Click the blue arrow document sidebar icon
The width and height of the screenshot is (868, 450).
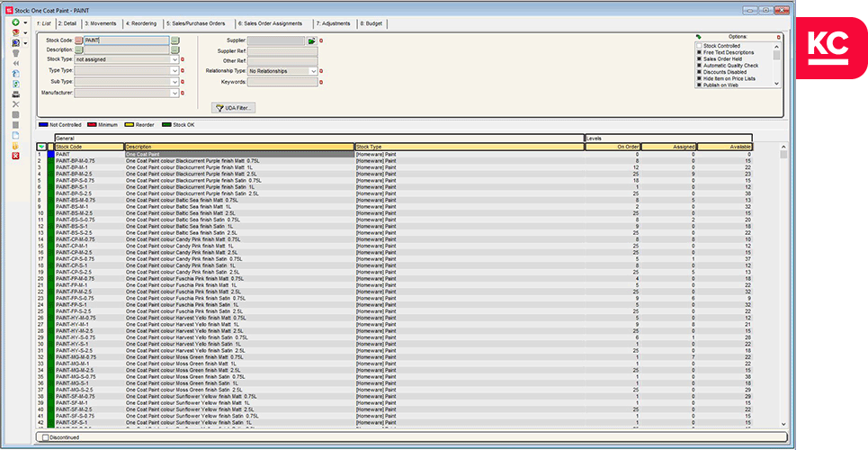click(15, 74)
